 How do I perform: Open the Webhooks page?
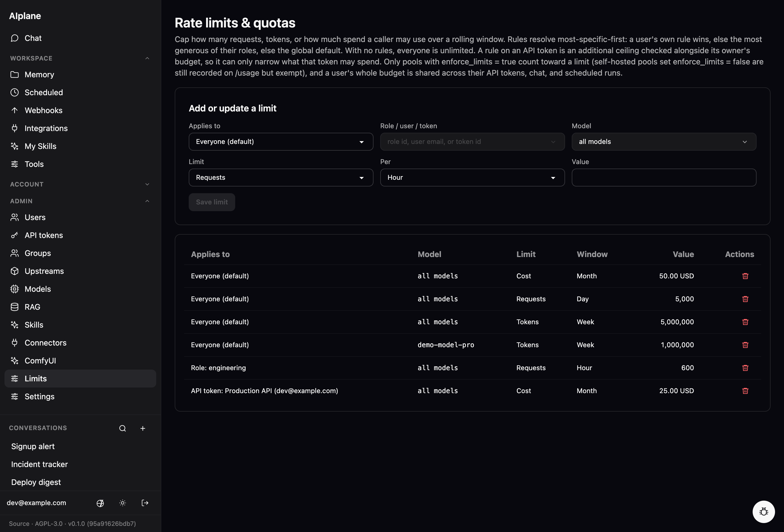coord(80,110)
